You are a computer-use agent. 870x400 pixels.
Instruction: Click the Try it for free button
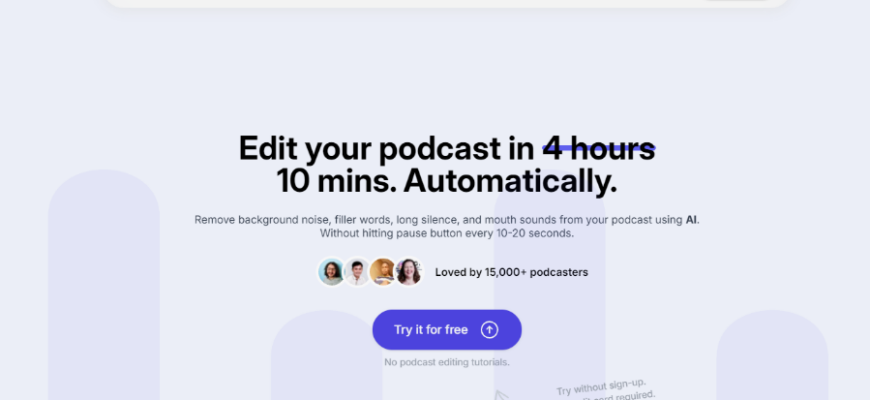pyautogui.click(x=447, y=330)
